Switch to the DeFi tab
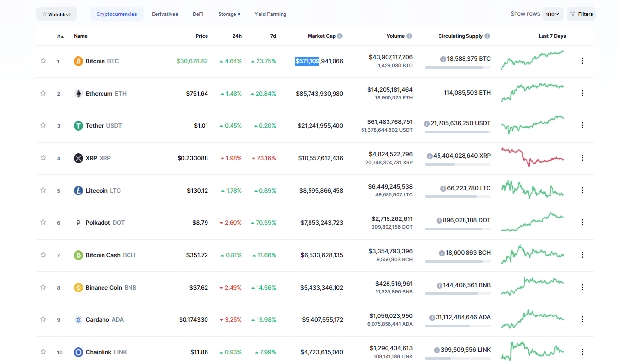The height and width of the screenshot is (364, 620). 198,14
